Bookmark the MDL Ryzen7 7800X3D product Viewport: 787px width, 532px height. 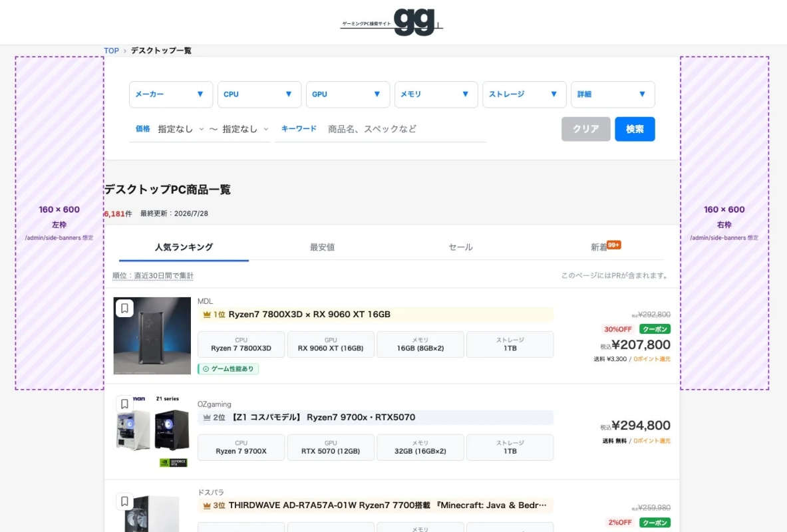point(124,308)
